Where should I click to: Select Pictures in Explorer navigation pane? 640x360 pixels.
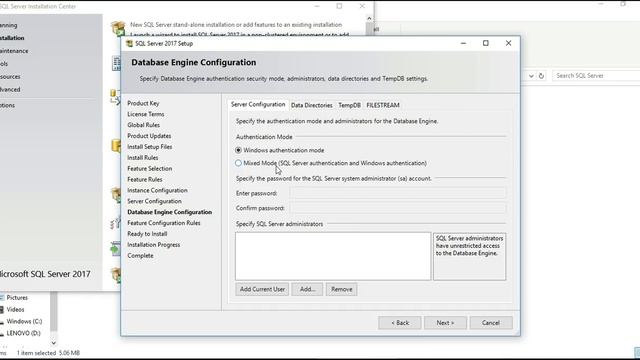click(17, 298)
